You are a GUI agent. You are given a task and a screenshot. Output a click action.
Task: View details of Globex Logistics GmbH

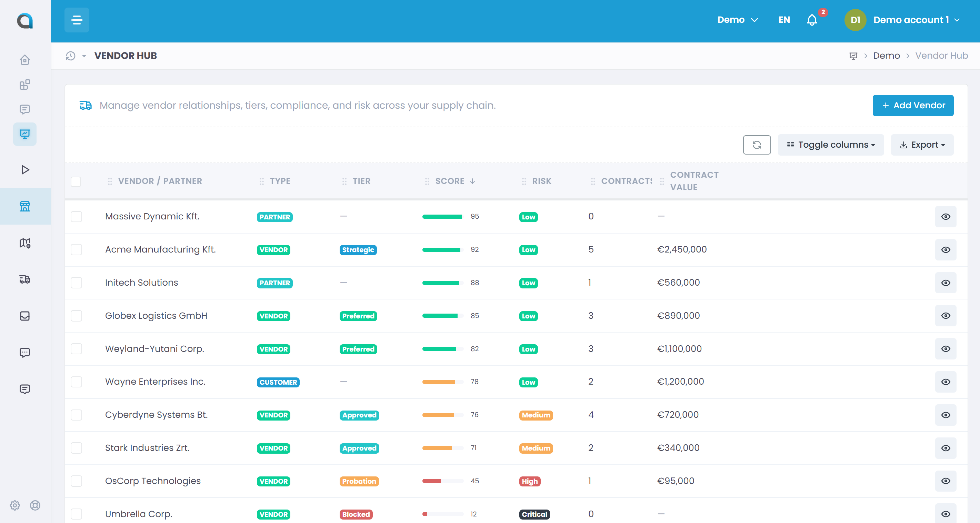pyautogui.click(x=946, y=316)
